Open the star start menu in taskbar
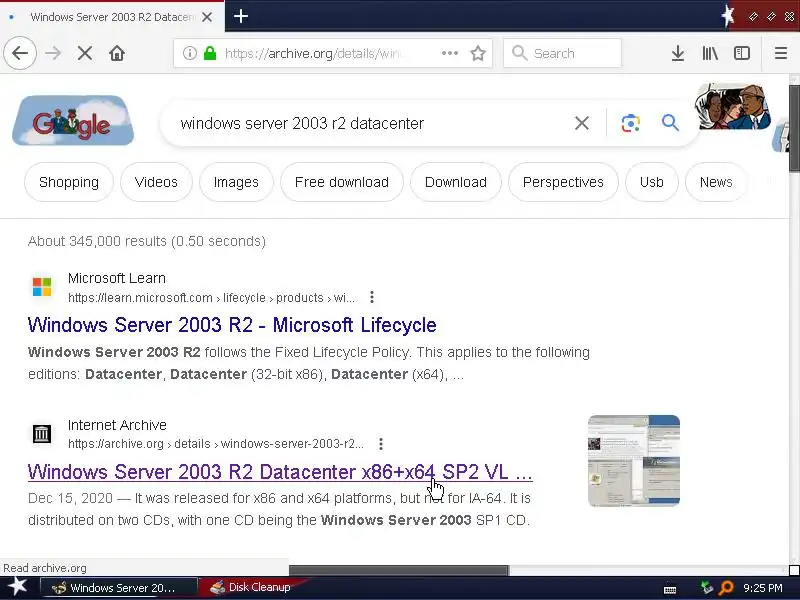Screen dimensions: 800x600 pyautogui.click(x=17, y=587)
